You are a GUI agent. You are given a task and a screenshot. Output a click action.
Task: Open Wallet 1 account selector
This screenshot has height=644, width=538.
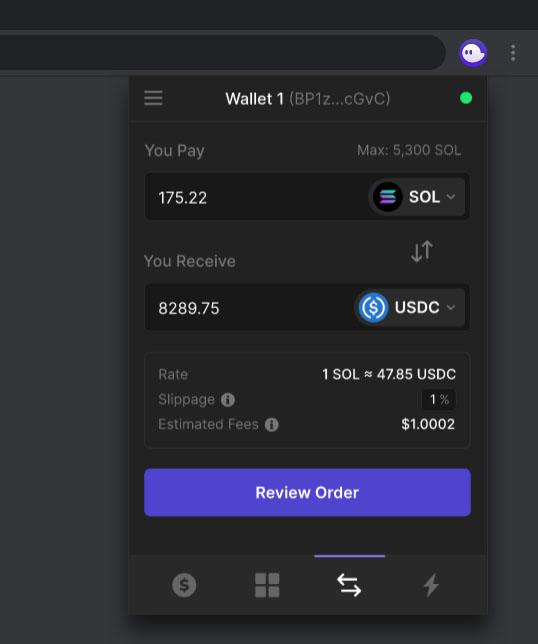tap(308, 99)
